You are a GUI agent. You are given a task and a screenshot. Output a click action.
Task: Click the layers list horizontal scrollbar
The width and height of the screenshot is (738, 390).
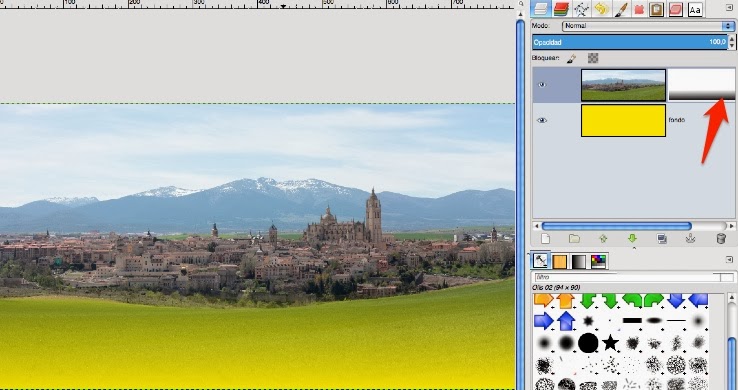[x=617, y=226]
